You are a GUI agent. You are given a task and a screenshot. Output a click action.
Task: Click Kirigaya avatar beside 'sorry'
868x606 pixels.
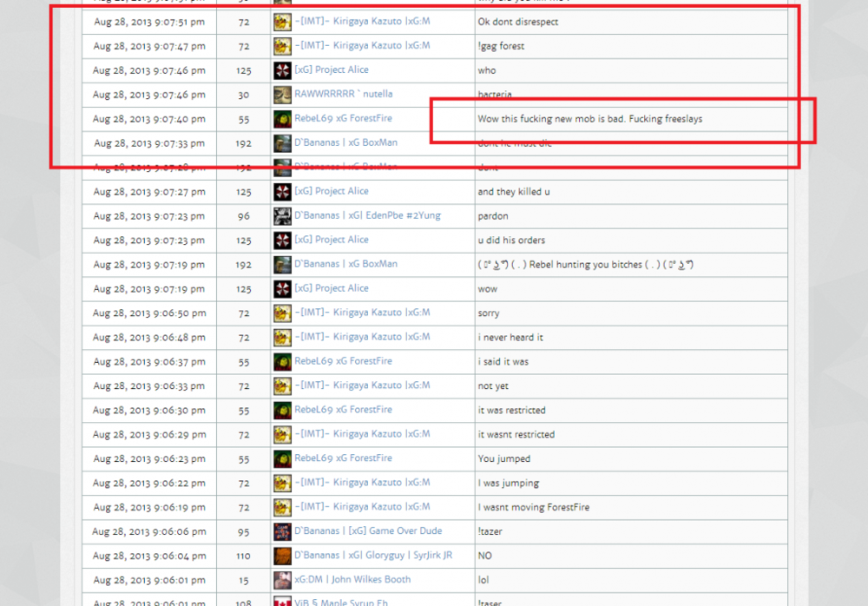pyautogui.click(x=282, y=313)
